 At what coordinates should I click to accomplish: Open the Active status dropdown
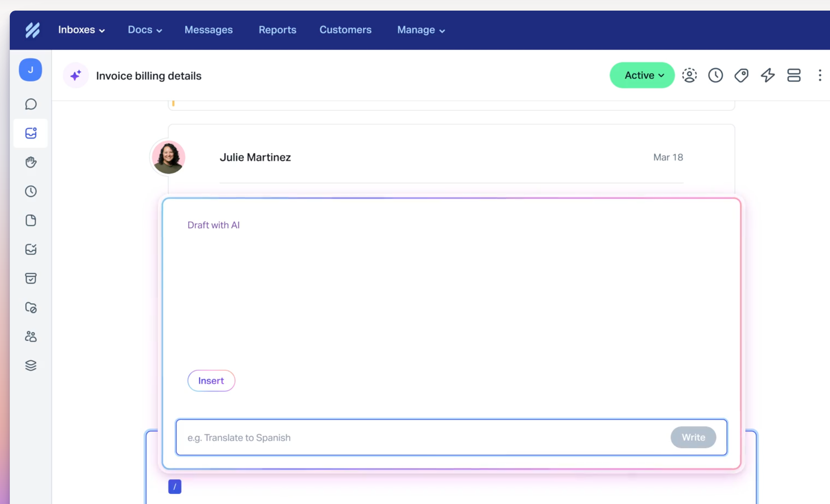[x=642, y=75]
